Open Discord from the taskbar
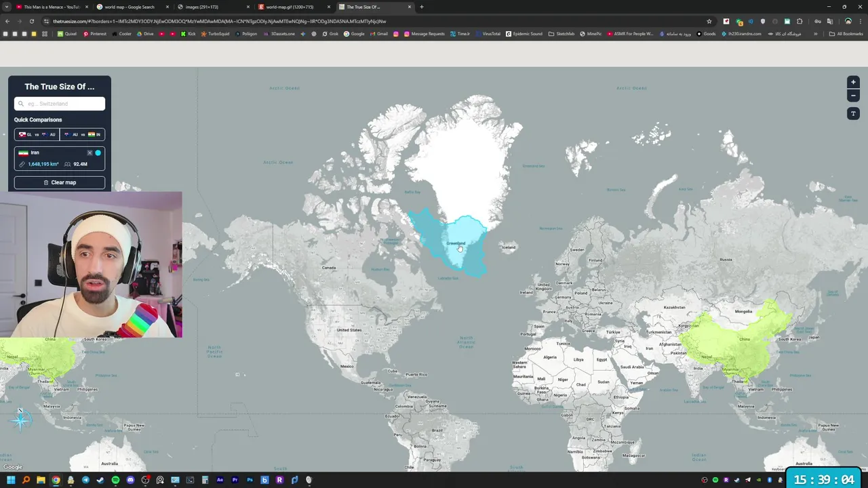868x488 pixels. point(130,480)
